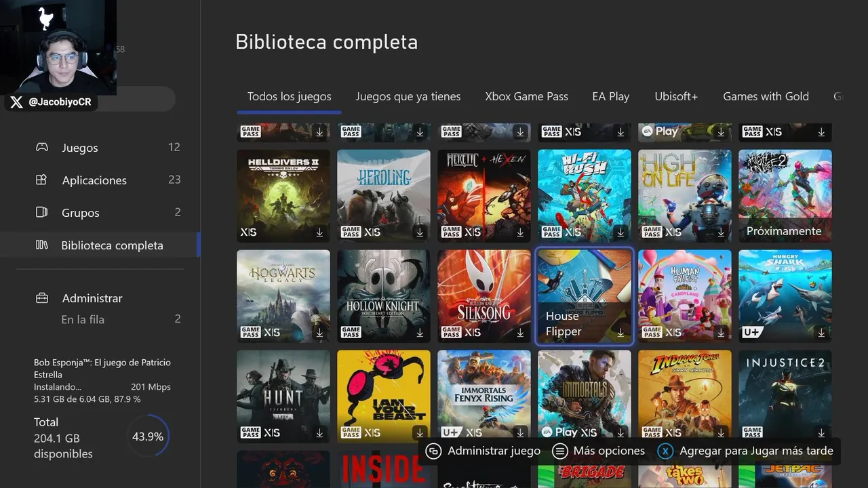Click download icon on Helldivers II tile
Viewport: 868px width, 488px height.
319,232
